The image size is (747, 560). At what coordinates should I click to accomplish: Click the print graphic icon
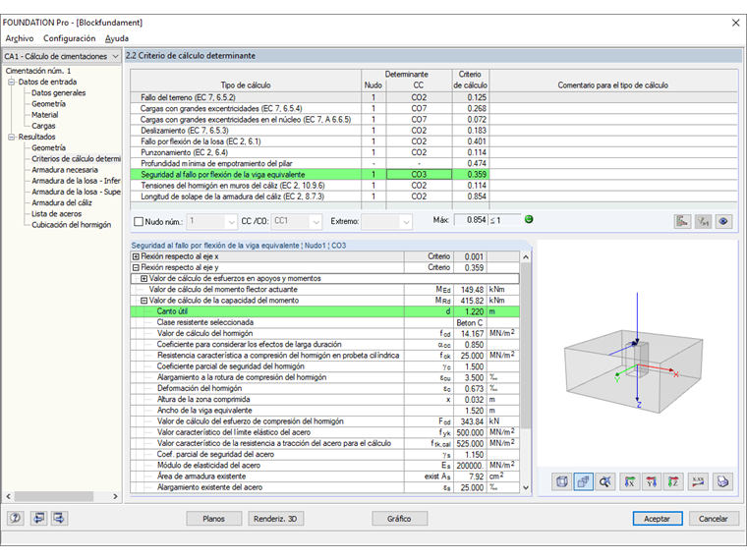tap(722, 482)
